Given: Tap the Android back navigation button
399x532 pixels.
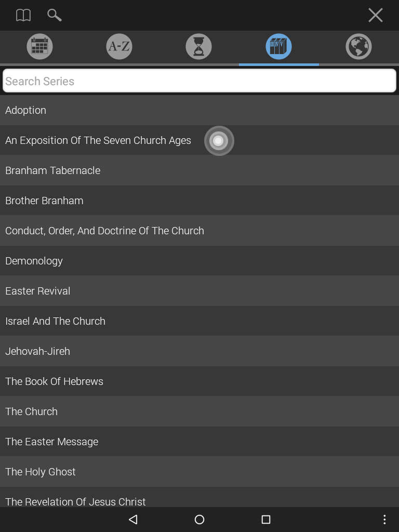Looking at the screenshot, I should (133, 520).
